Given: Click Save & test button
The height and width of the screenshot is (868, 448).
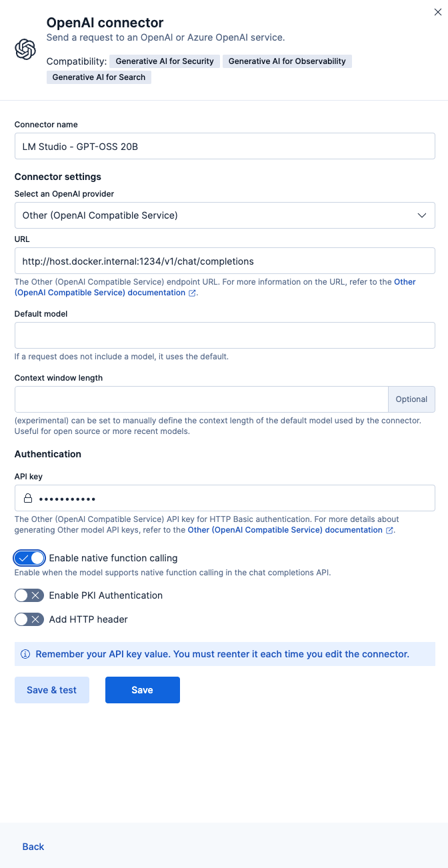Looking at the screenshot, I should (x=52, y=690).
